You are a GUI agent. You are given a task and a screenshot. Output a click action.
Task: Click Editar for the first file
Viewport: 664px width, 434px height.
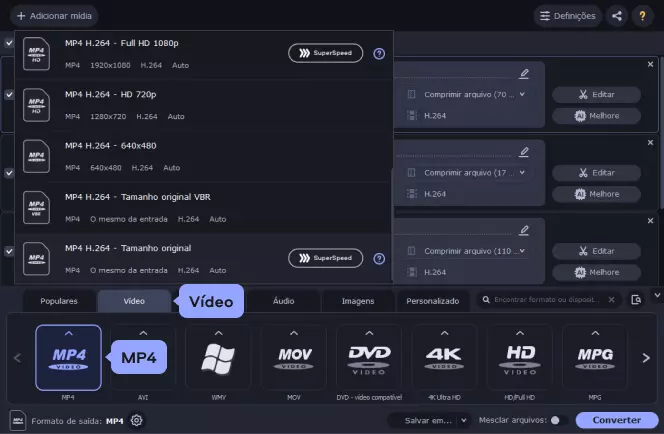(x=596, y=94)
